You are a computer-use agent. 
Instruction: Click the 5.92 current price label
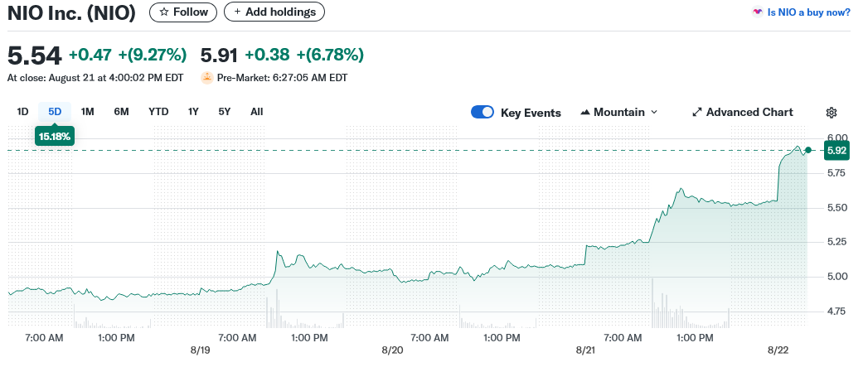tap(836, 150)
